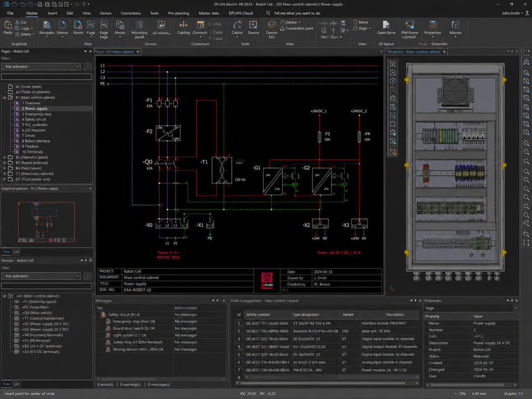Click the Connection point icon
532x399 pixels.
tap(282, 28)
